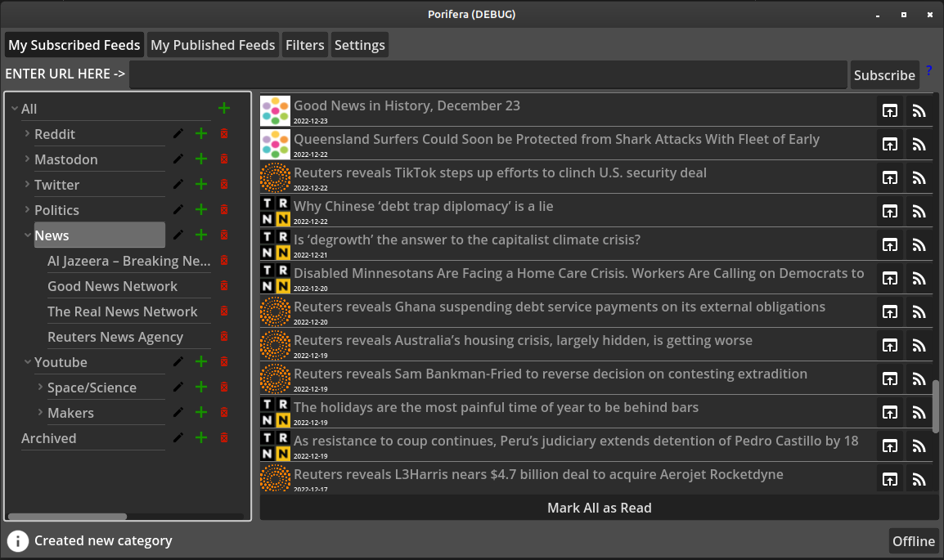Remove the Al Jazeera feed
The height and width of the screenshot is (560, 944).
(x=224, y=261)
